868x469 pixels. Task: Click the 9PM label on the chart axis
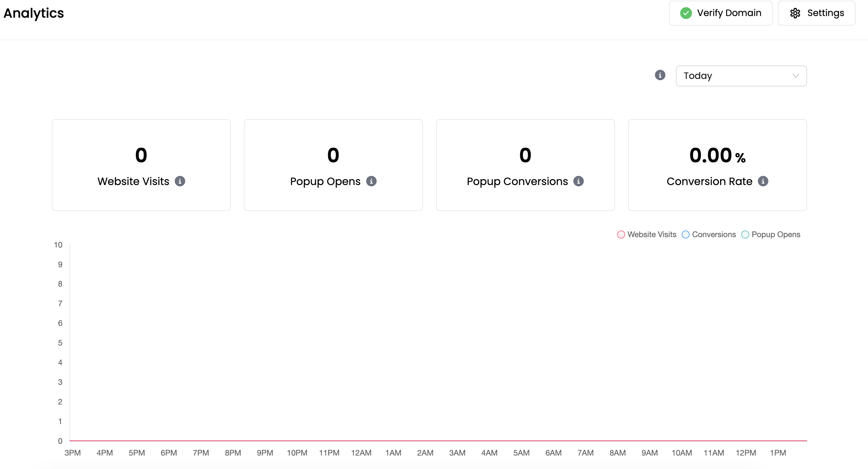(x=265, y=453)
